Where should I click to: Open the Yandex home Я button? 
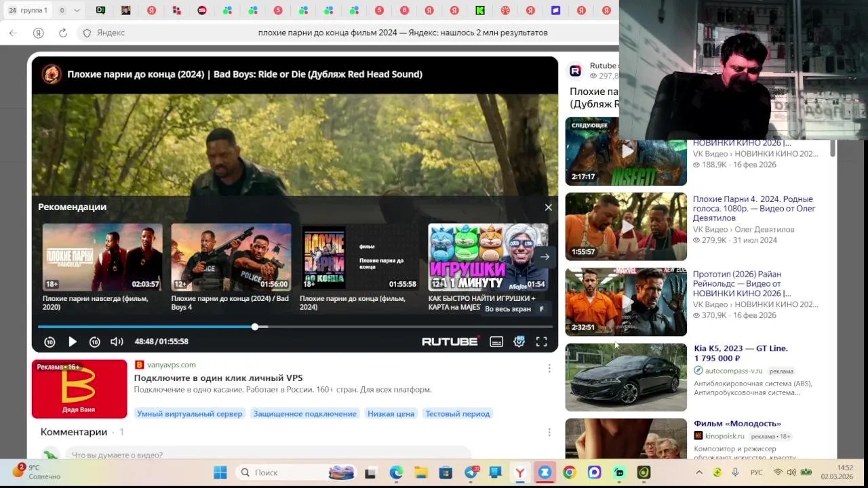[x=39, y=33]
